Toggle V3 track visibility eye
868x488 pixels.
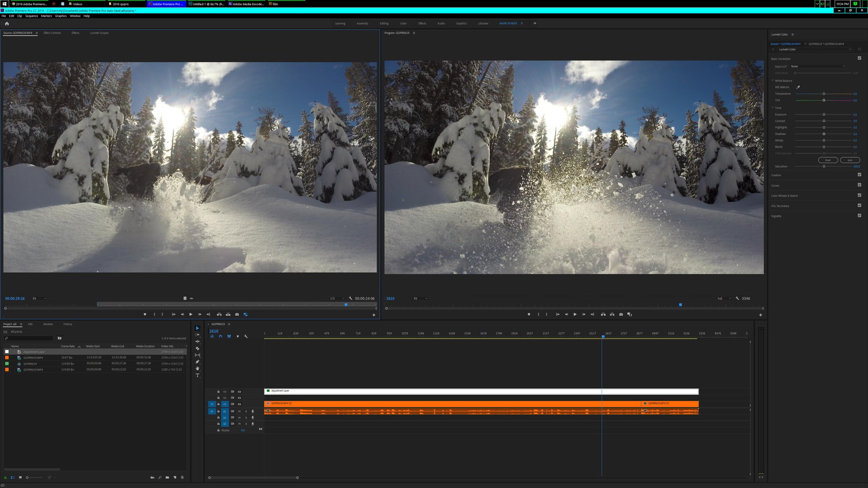239,391
